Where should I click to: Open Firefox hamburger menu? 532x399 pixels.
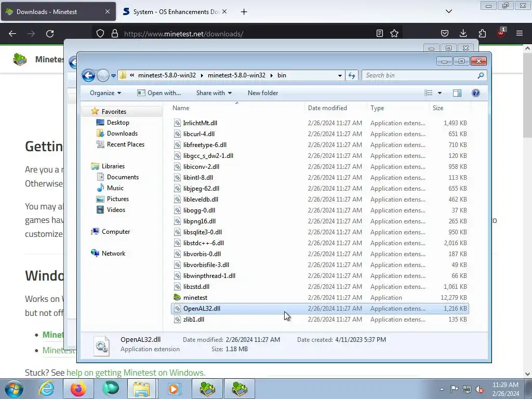tap(520, 33)
